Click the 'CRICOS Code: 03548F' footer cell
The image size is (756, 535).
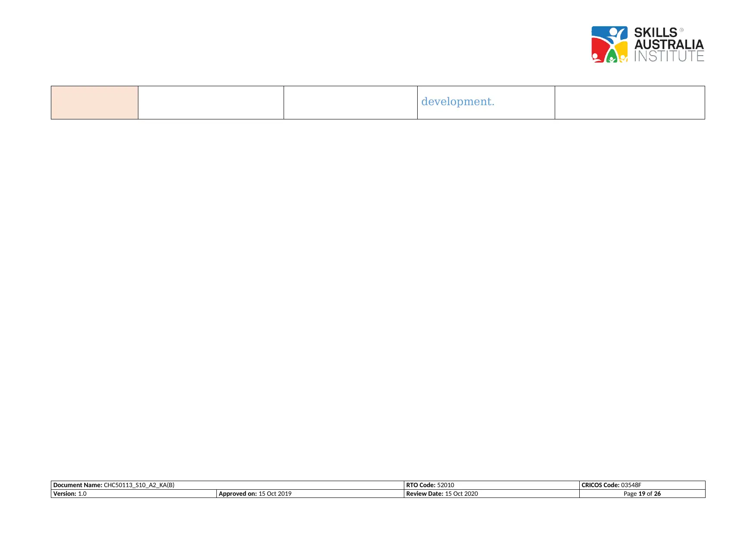(642, 485)
